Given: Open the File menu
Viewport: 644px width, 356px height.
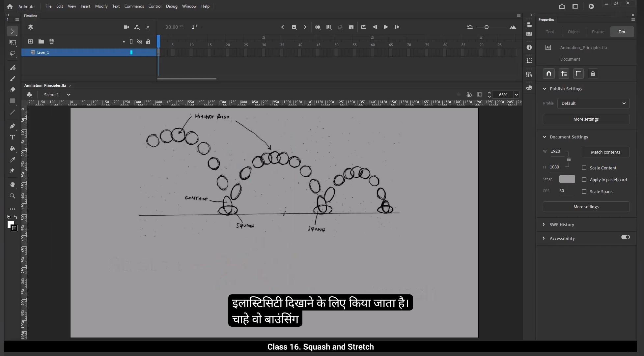Looking at the screenshot, I should point(48,6).
